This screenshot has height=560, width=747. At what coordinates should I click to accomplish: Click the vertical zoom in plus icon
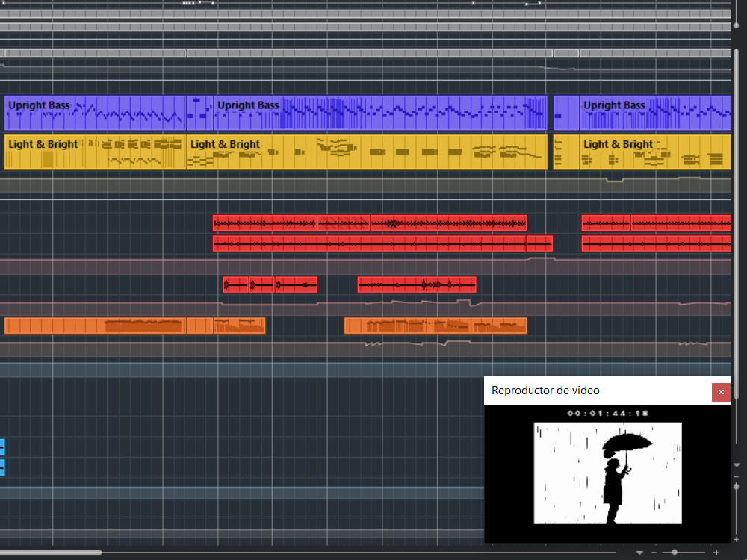tap(737, 540)
